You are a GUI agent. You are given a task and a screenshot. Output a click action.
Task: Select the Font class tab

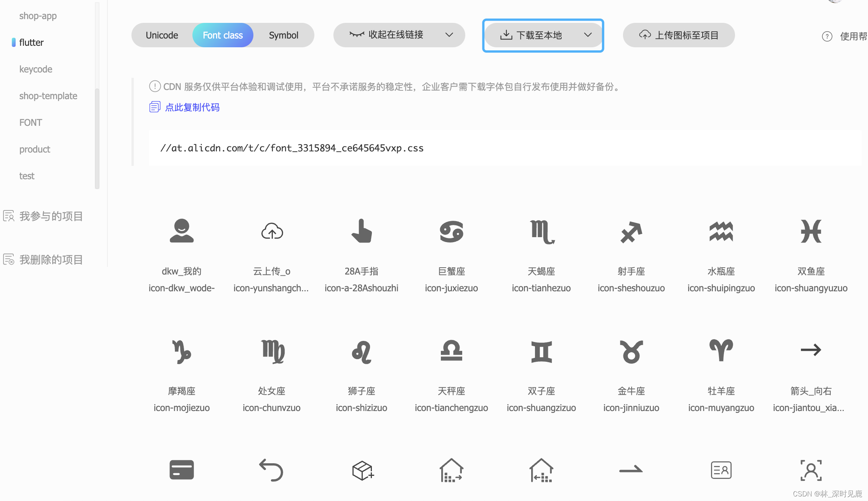tap(223, 35)
